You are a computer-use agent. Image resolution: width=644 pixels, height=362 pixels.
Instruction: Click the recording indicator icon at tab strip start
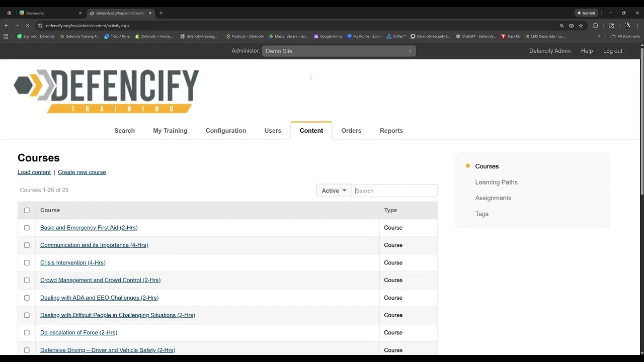click(9, 13)
